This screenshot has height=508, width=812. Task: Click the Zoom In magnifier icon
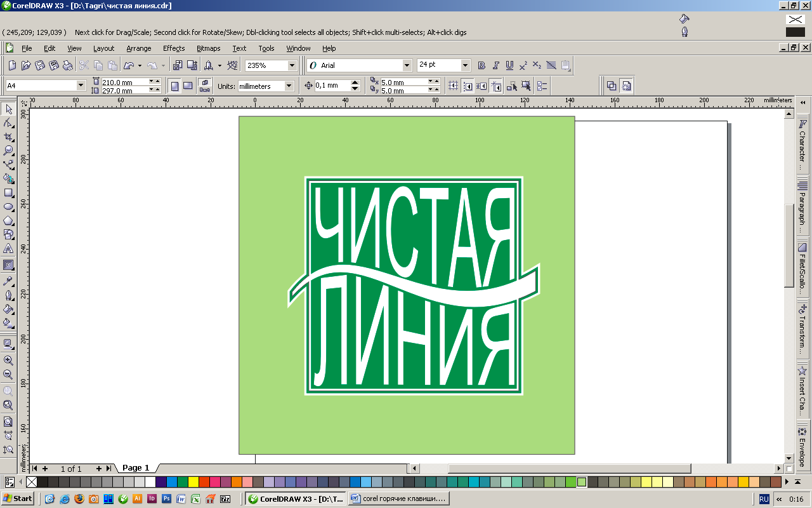8,361
